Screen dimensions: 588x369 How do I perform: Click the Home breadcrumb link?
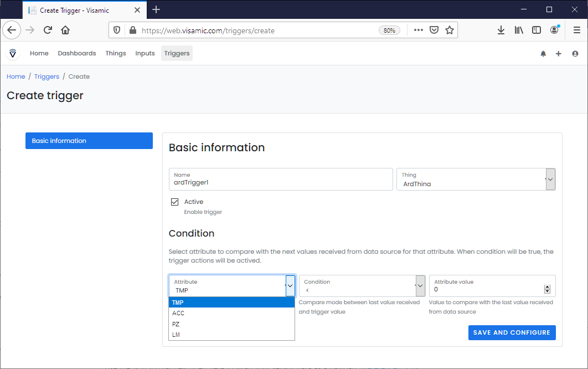pyautogui.click(x=16, y=76)
